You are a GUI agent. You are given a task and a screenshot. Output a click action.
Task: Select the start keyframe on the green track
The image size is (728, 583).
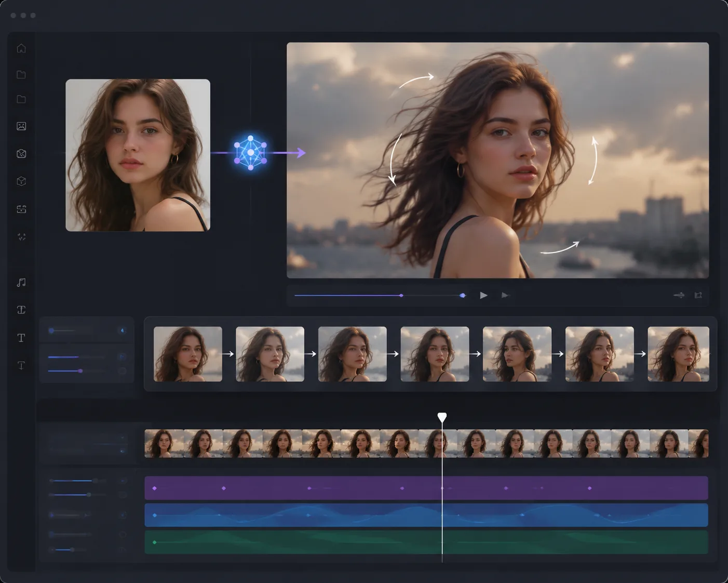coord(155,542)
